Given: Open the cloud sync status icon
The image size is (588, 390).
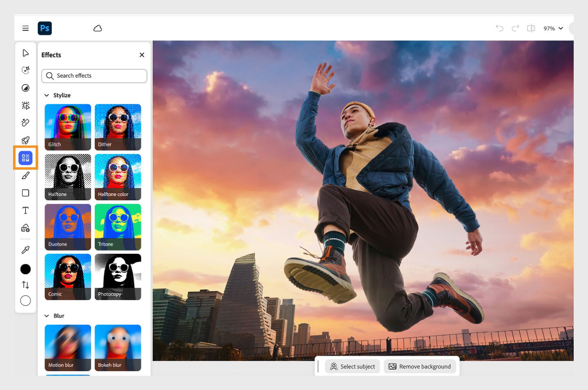Looking at the screenshot, I should pyautogui.click(x=98, y=28).
